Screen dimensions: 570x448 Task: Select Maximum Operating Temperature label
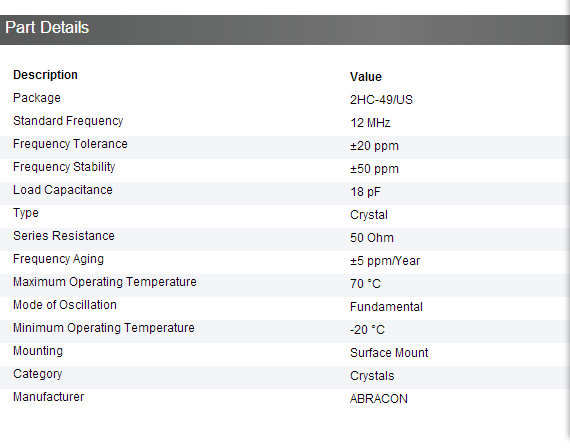point(105,282)
